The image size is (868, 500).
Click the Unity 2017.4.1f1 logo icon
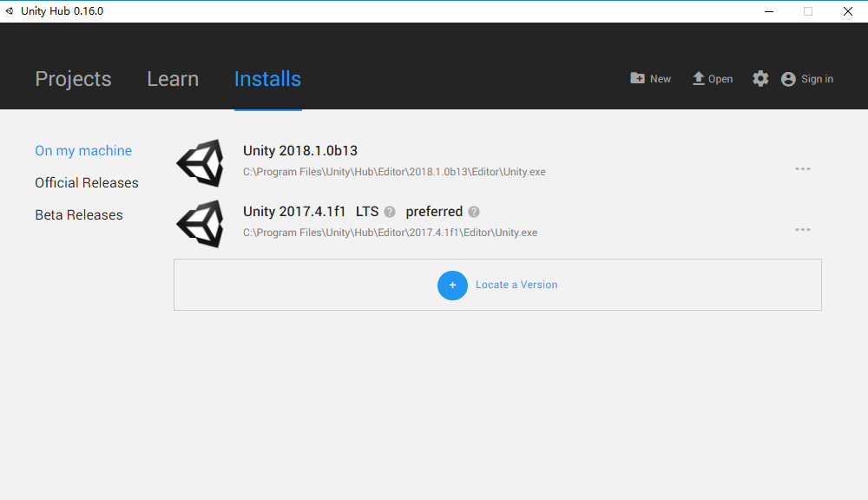201,224
